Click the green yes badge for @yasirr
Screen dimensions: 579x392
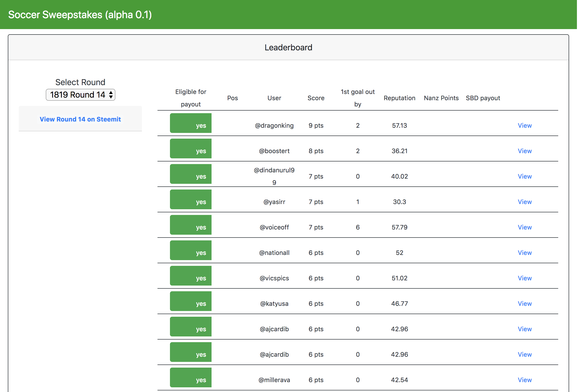pos(191,199)
